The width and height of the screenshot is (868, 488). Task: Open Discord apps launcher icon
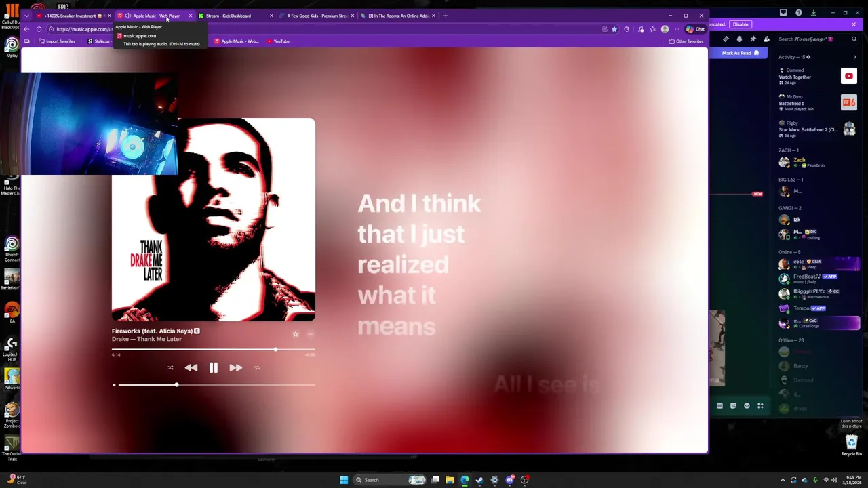(x=760, y=406)
